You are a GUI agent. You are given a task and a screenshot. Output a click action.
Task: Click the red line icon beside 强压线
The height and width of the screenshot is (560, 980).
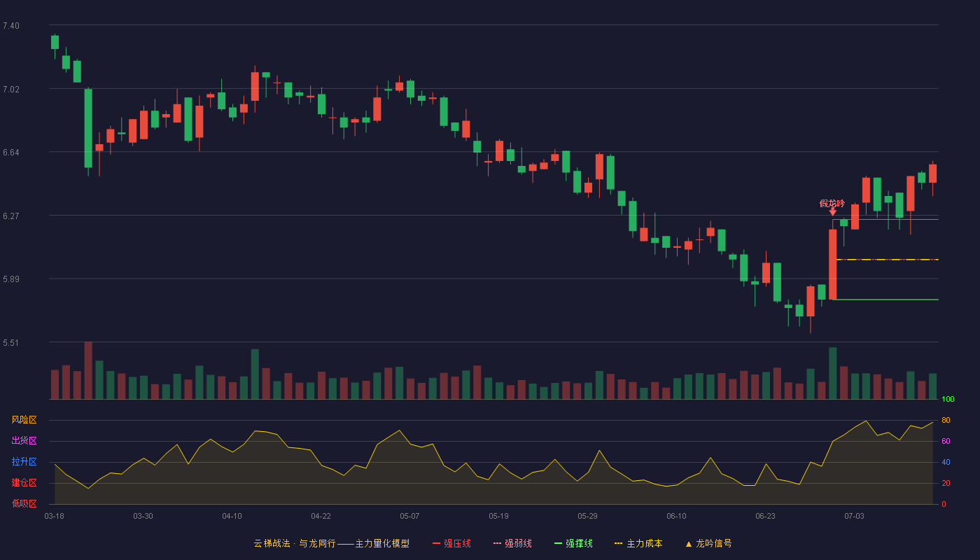437,544
